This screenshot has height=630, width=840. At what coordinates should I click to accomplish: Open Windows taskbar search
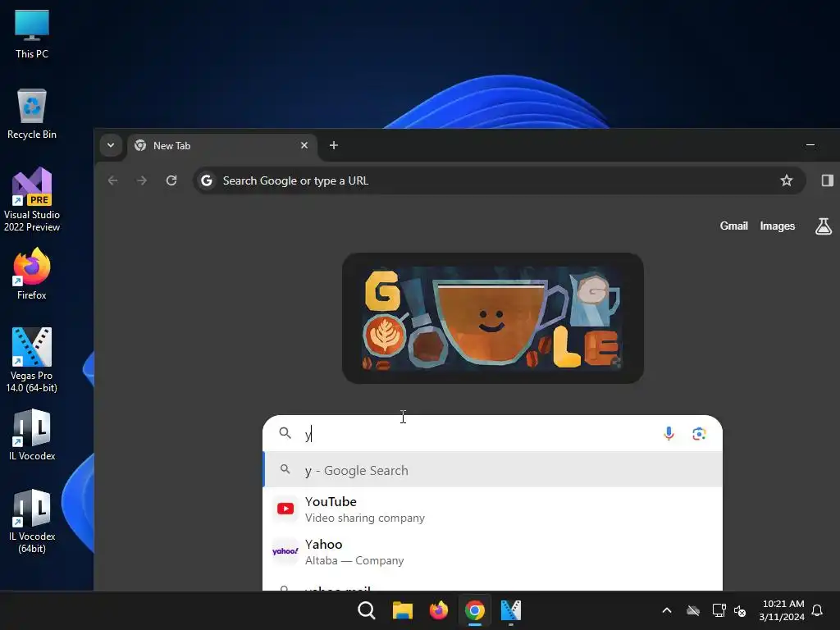[367, 610]
